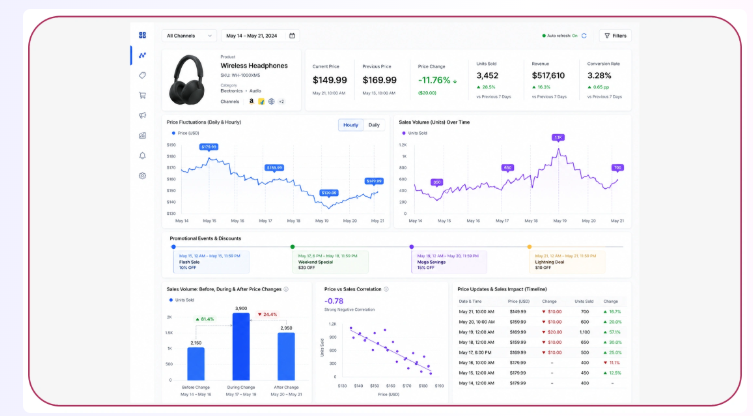
Task: Click the After Change bar showing 2,950
Action: point(286,356)
